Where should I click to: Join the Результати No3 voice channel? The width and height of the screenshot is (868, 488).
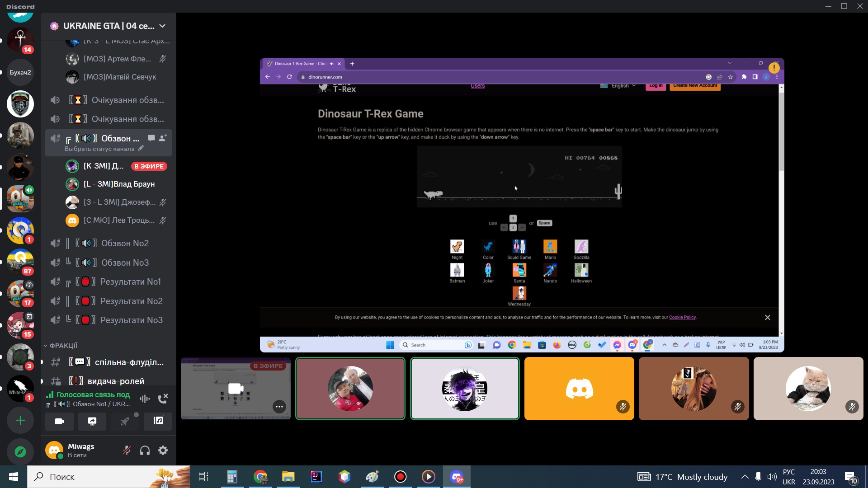pos(108,320)
